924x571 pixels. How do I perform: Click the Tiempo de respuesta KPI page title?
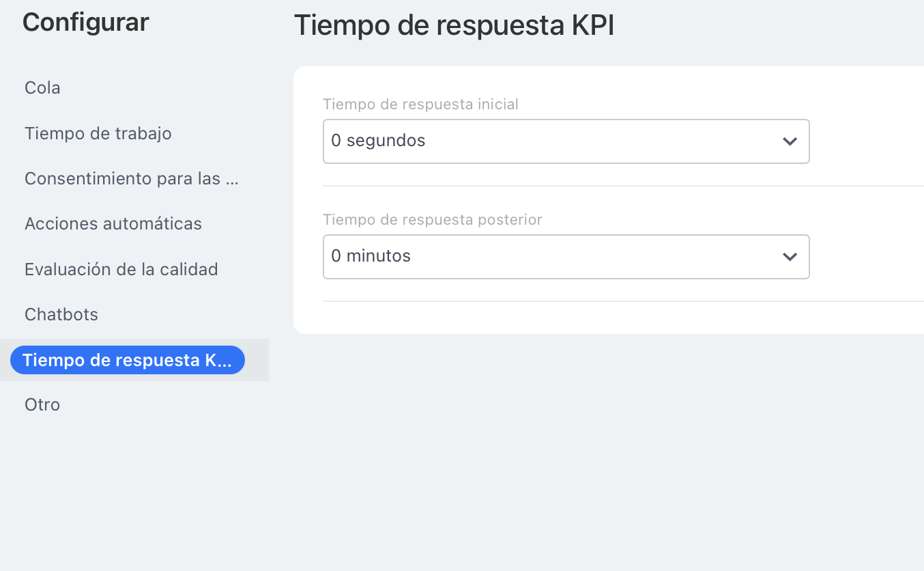click(x=454, y=25)
